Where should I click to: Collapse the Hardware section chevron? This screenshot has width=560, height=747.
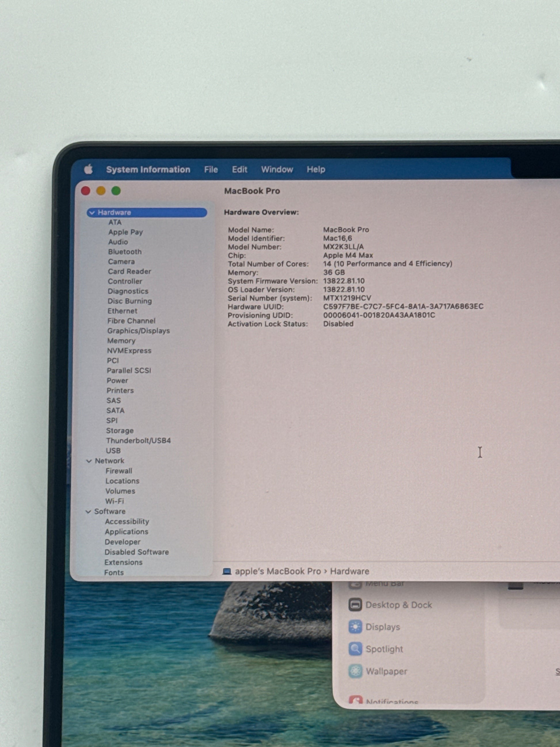tap(92, 212)
